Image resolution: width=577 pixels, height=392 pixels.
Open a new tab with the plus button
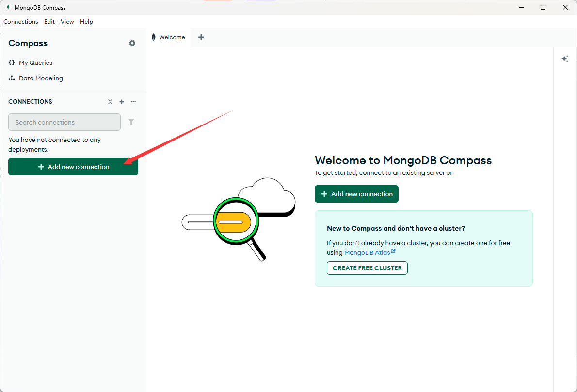(201, 37)
